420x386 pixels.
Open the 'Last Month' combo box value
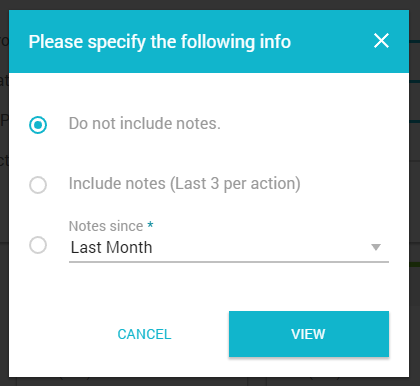point(229,247)
